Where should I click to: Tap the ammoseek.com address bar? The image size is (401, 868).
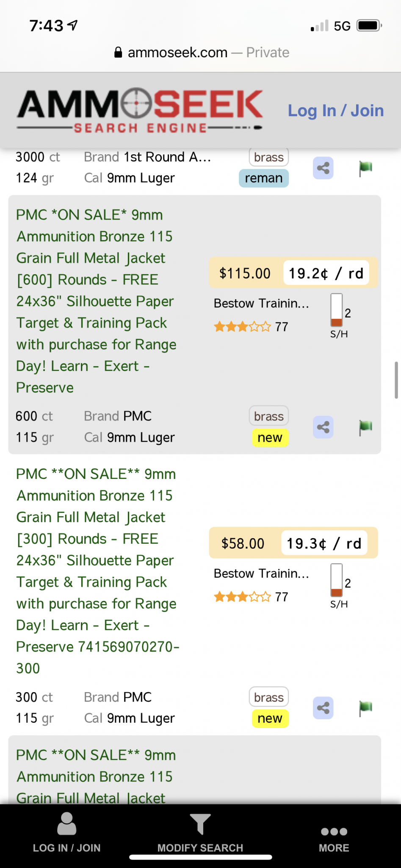tap(202, 53)
